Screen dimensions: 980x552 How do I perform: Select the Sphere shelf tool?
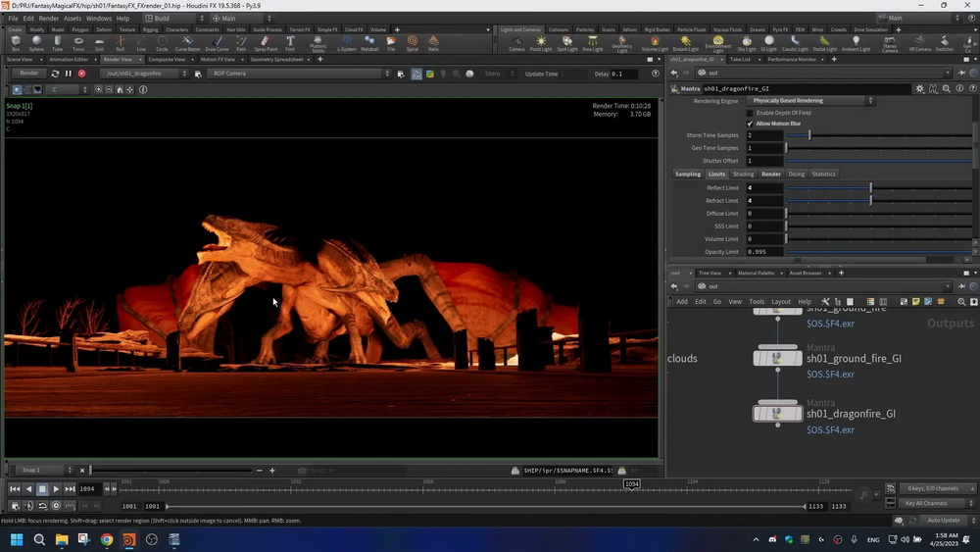[x=36, y=42]
